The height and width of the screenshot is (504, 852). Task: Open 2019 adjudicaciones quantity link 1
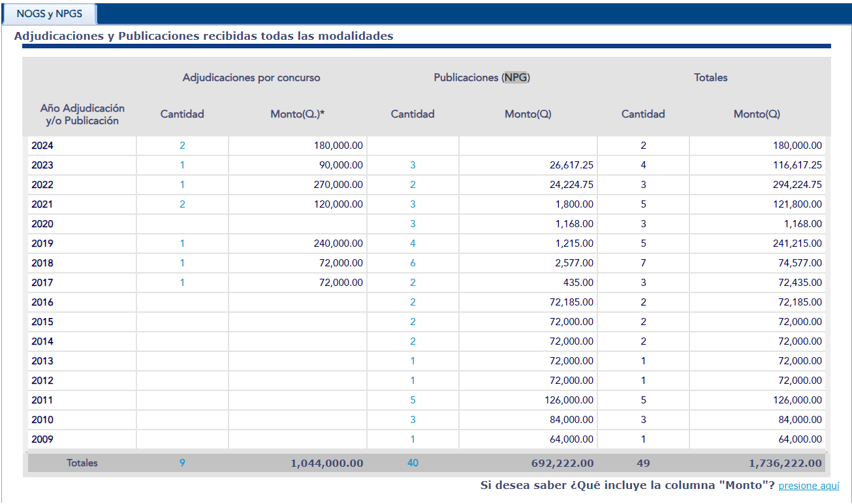(182, 244)
